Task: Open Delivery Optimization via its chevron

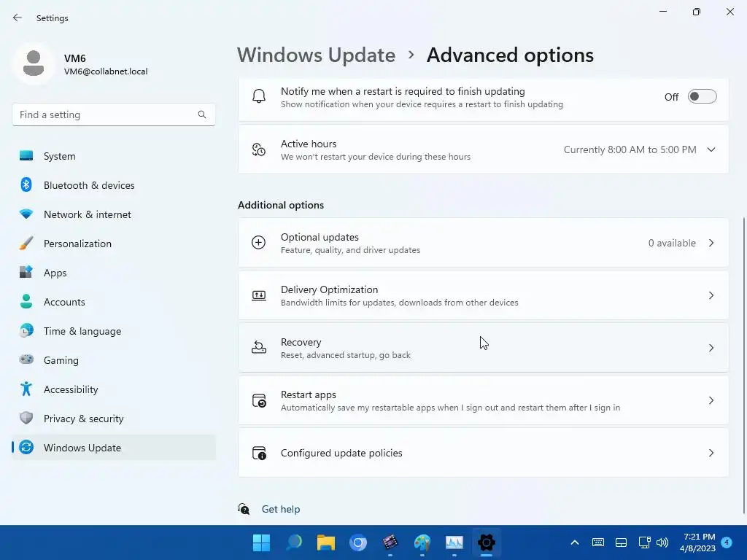Action: 711,295
